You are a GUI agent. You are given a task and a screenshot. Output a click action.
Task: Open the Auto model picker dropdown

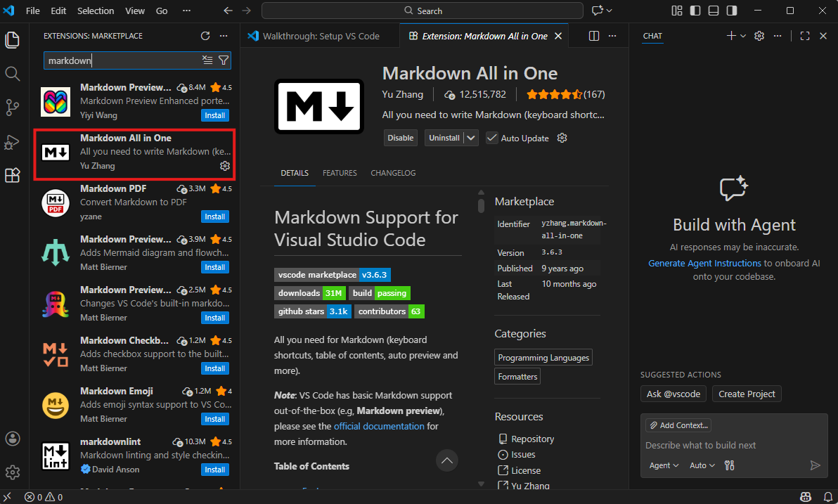702,465
